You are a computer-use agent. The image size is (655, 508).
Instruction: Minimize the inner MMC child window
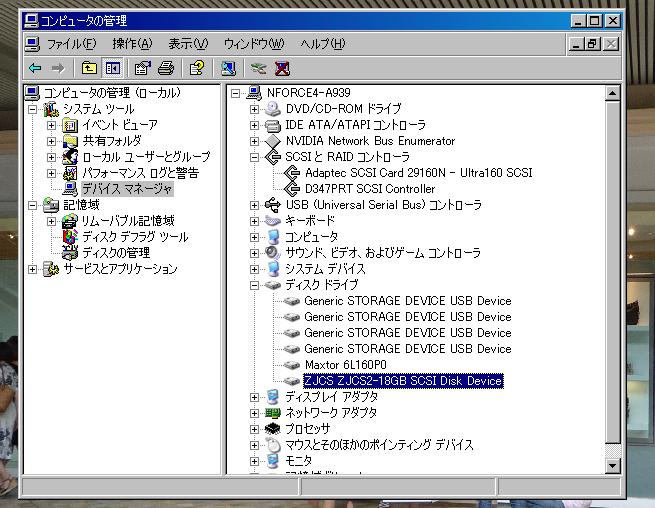coord(576,43)
